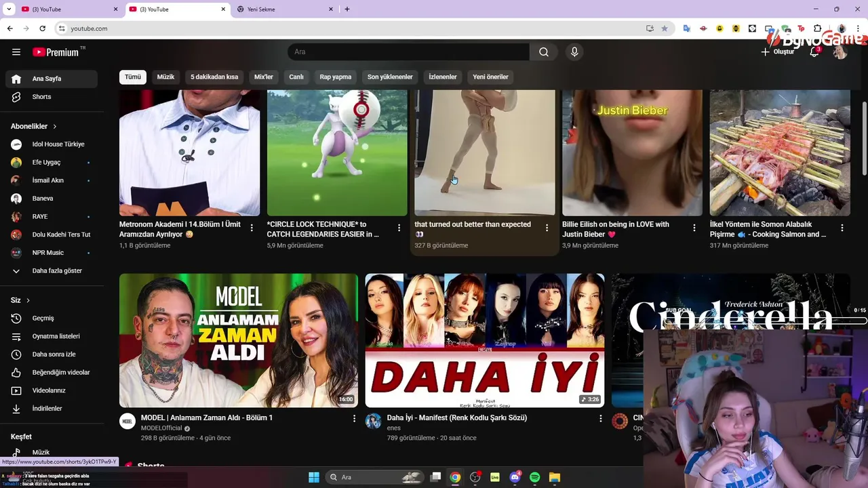Select the Yeni öneriler chip
Viewport: 868px width, 488px height.
(490, 77)
